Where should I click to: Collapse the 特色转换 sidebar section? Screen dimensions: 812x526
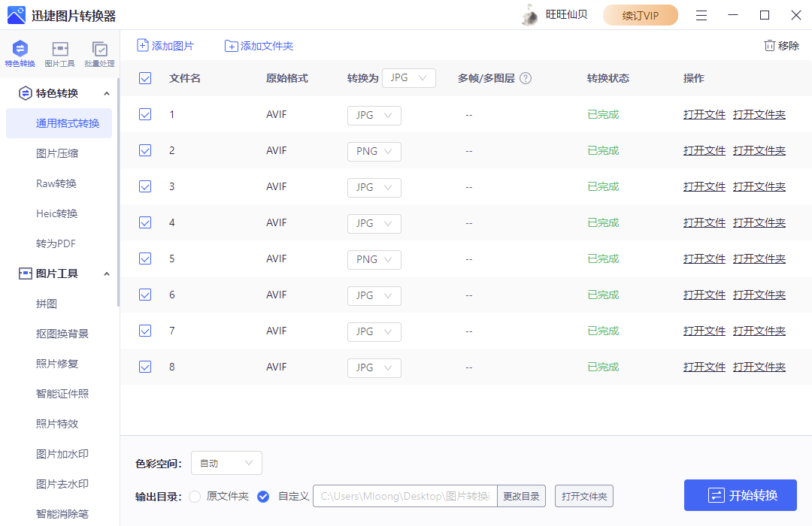click(x=107, y=93)
